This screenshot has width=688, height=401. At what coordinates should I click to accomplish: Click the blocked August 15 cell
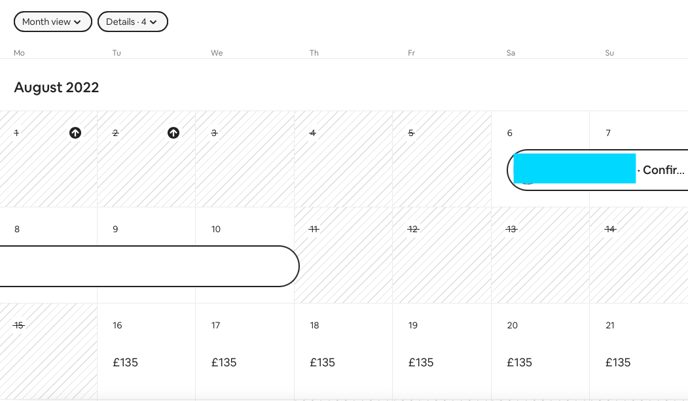click(48, 351)
